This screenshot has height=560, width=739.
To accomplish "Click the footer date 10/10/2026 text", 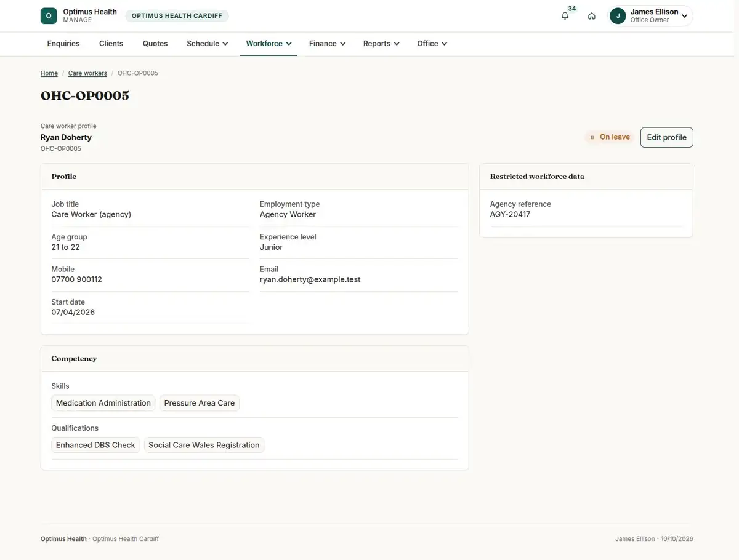I will [677, 539].
